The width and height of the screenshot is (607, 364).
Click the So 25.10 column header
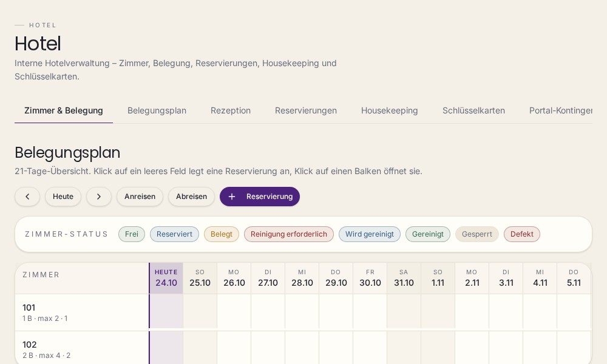point(200,278)
